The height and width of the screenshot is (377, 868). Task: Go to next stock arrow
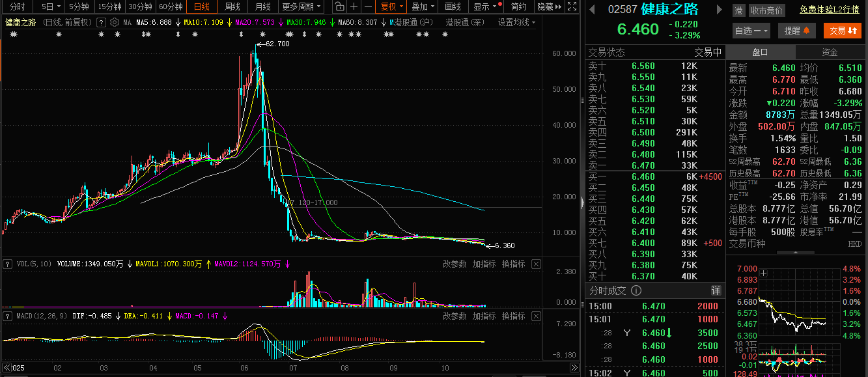click(720, 10)
